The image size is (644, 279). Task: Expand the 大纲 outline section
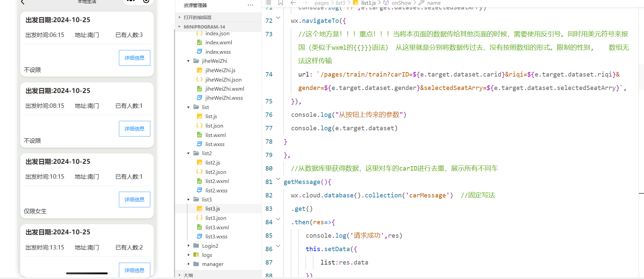(x=180, y=275)
